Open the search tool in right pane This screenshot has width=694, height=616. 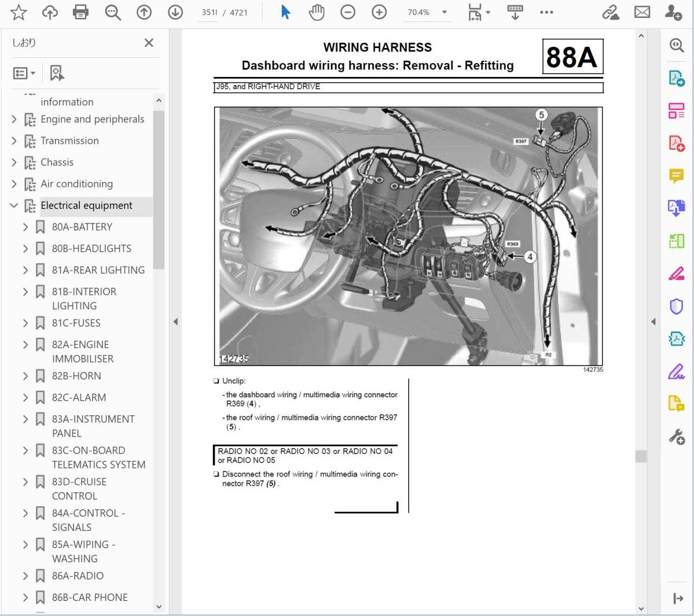(676, 45)
